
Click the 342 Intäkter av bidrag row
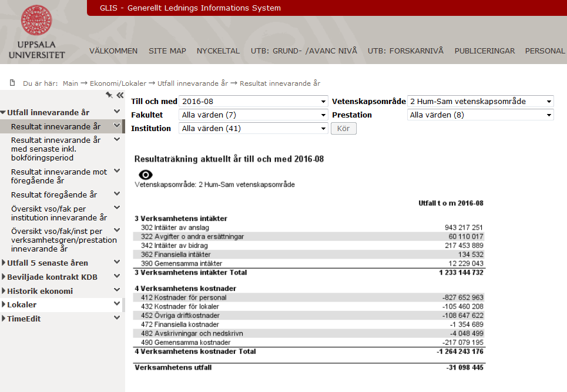click(309, 246)
